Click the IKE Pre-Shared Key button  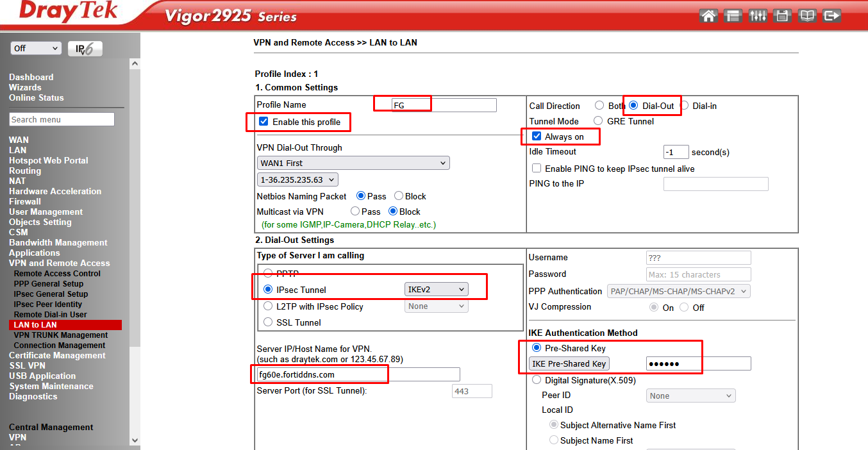click(569, 364)
